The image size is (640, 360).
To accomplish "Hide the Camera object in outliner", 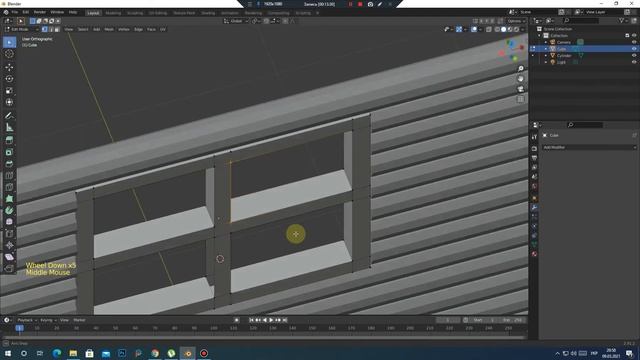I will [x=634, y=42].
